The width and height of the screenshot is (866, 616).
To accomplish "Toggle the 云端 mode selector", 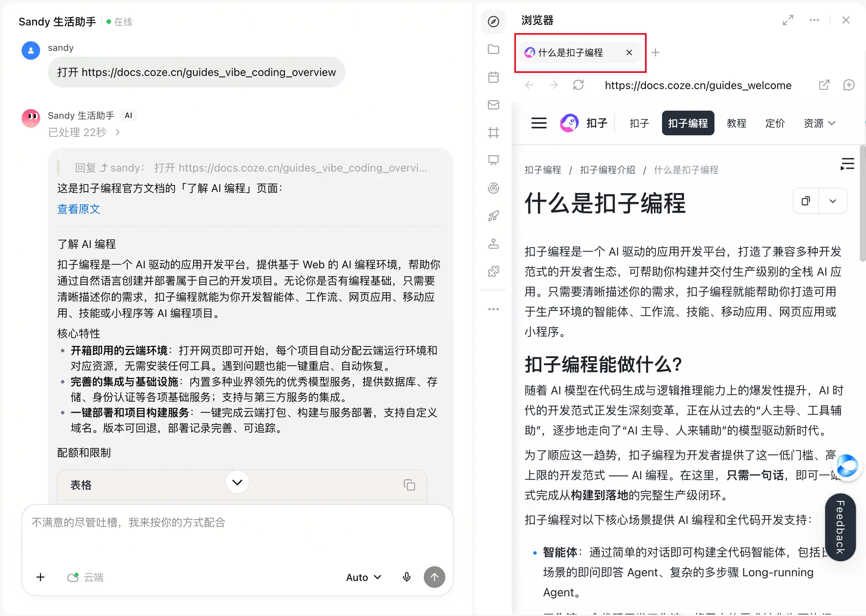I will (x=85, y=577).
